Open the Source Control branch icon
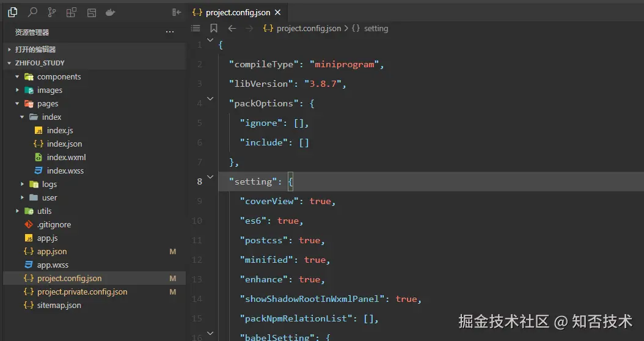The height and width of the screenshot is (341, 644). tap(52, 12)
